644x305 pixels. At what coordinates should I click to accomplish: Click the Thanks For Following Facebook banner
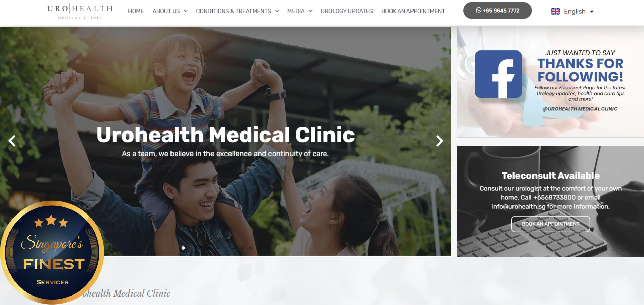550,82
